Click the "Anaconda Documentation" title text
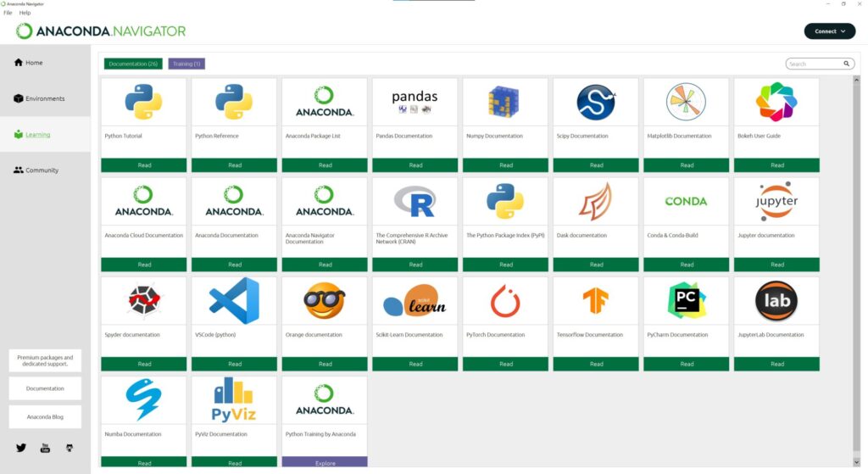This screenshot has height=474, width=868. [x=226, y=236]
